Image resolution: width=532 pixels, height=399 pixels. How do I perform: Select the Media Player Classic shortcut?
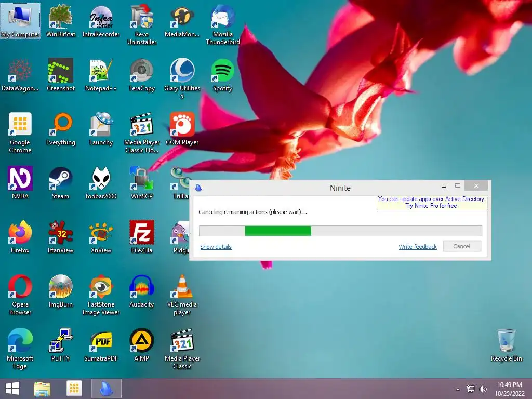point(182,349)
